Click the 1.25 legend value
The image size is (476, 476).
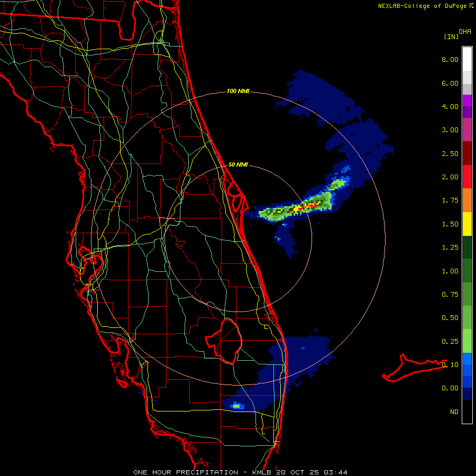[450, 248]
